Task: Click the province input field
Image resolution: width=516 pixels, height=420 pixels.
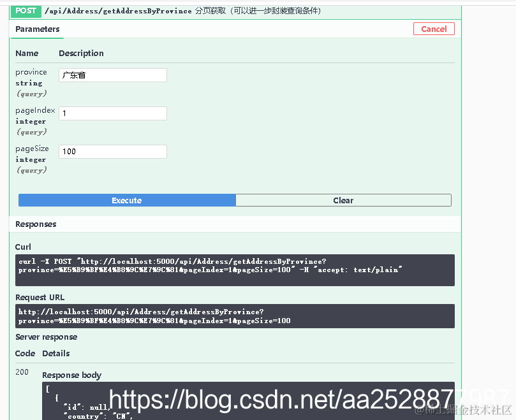Action: click(x=113, y=75)
